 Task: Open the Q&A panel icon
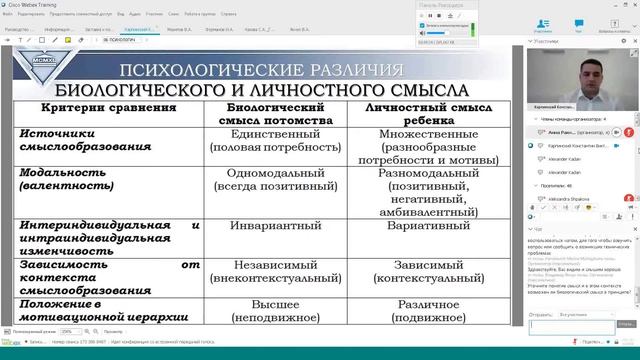[614, 25]
